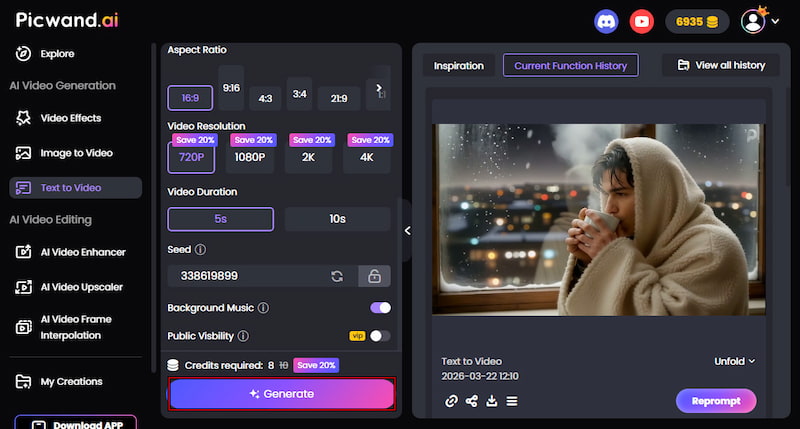Select 16:9 aspect ratio
The image size is (800, 429).
click(x=190, y=98)
